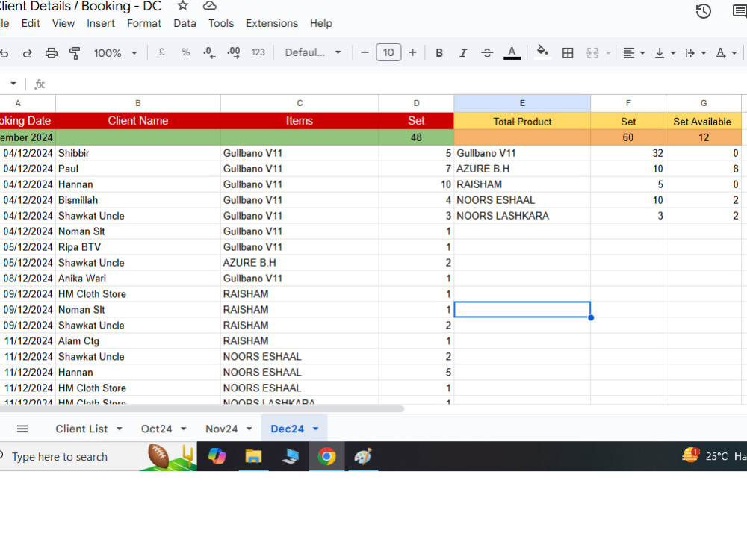Click the Total Product header cell
This screenshot has height=560, width=747.
click(522, 122)
